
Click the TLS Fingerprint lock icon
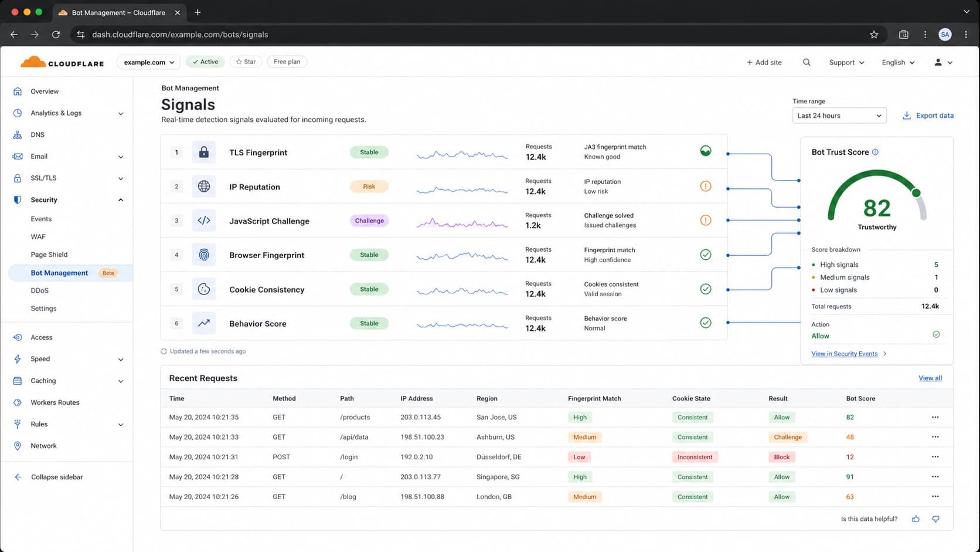203,153
